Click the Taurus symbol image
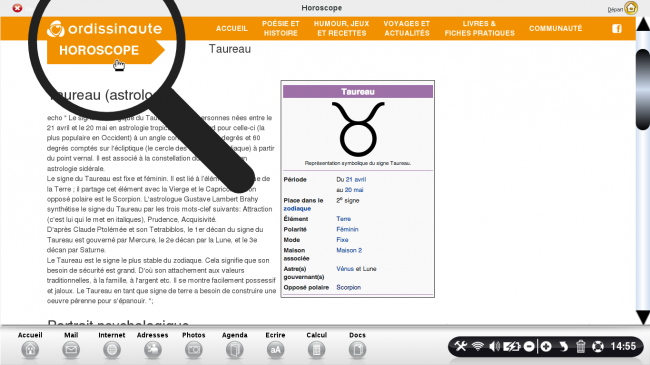The image size is (650, 365). [x=358, y=129]
